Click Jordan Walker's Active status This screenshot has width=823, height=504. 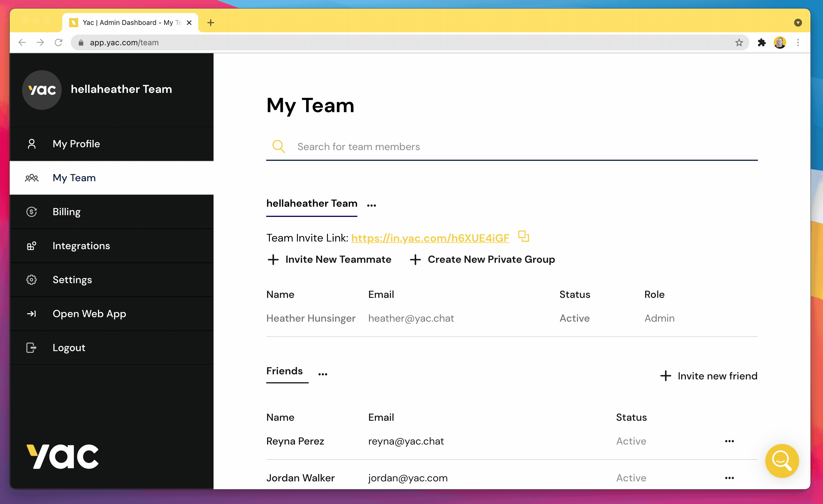coord(631,478)
